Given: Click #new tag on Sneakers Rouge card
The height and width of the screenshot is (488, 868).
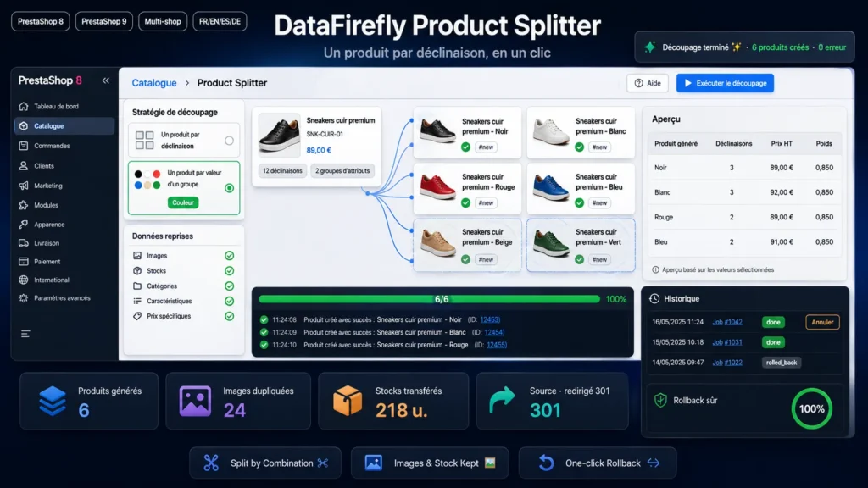Looking at the screenshot, I should [486, 203].
